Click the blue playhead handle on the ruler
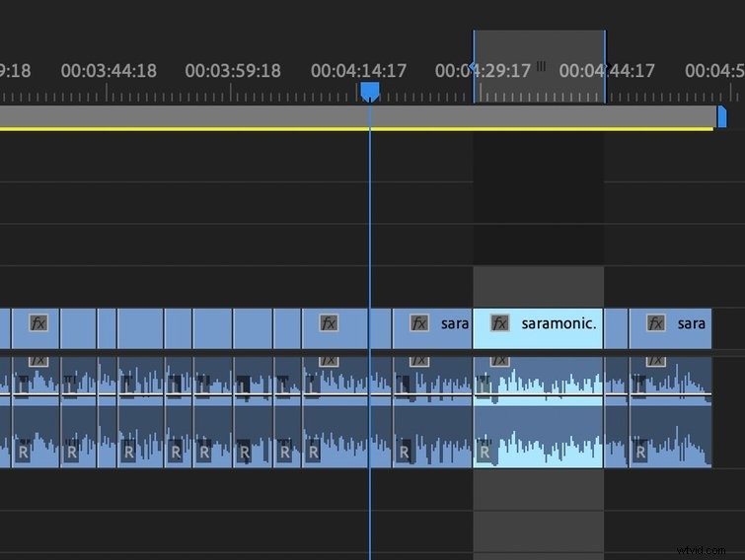Image resolution: width=745 pixels, height=560 pixels. (370, 91)
